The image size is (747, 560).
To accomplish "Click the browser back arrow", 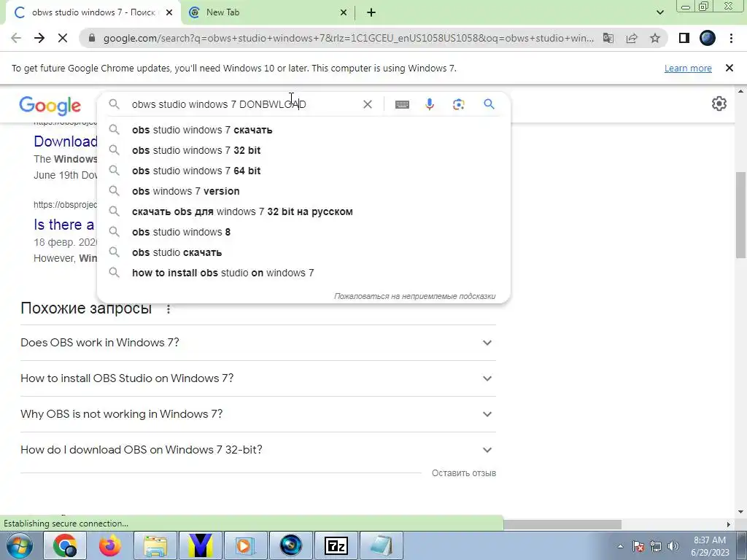I will (x=16, y=38).
